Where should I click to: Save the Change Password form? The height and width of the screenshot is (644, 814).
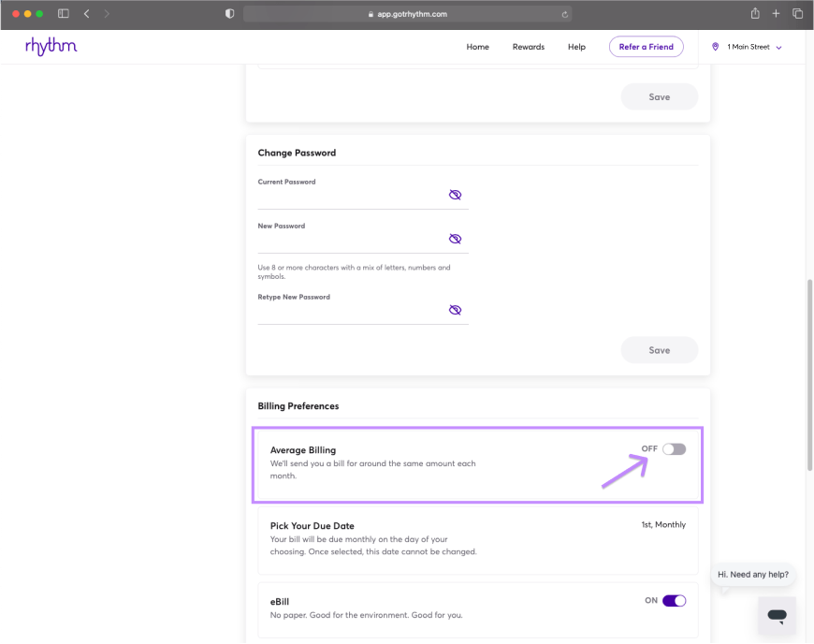[x=659, y=350]
